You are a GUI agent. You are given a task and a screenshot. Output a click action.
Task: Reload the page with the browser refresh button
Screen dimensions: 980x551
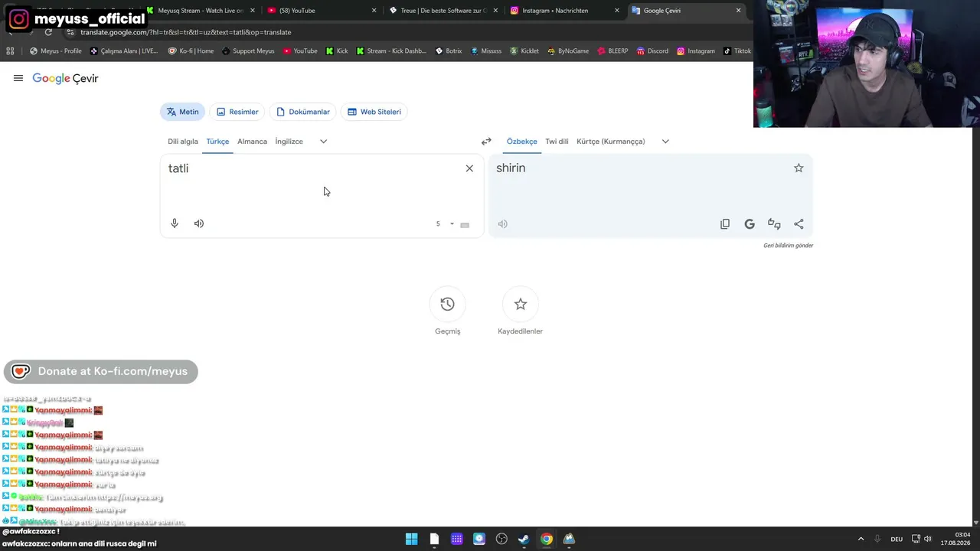point(48,32)
